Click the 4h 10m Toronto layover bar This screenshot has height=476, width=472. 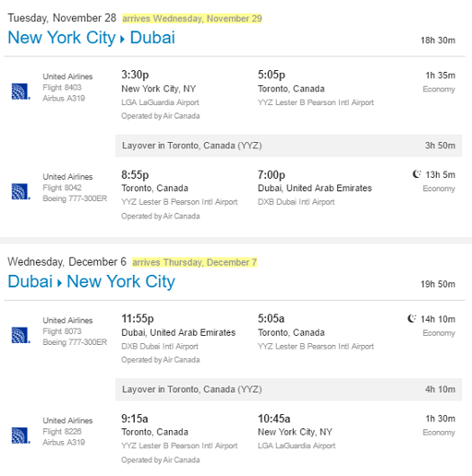pyautogui.click(x=289, y=390)
